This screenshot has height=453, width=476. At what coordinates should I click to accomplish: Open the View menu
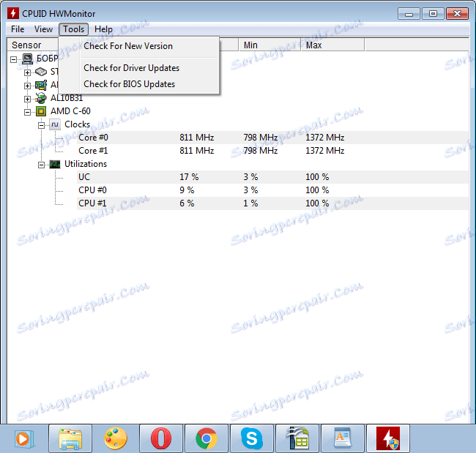pyautogui.click(x=43, y=29)
